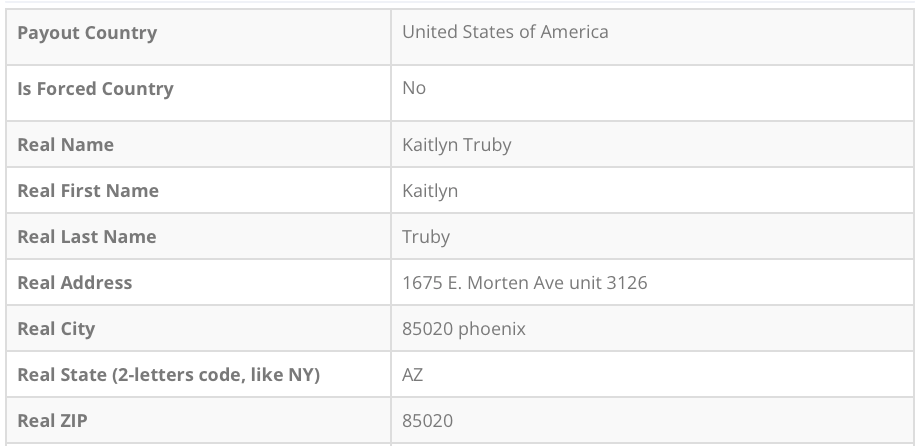Select the Real First Name value Kaitlyn
This screenshot has width=916, height=446.
coord(430,191)
